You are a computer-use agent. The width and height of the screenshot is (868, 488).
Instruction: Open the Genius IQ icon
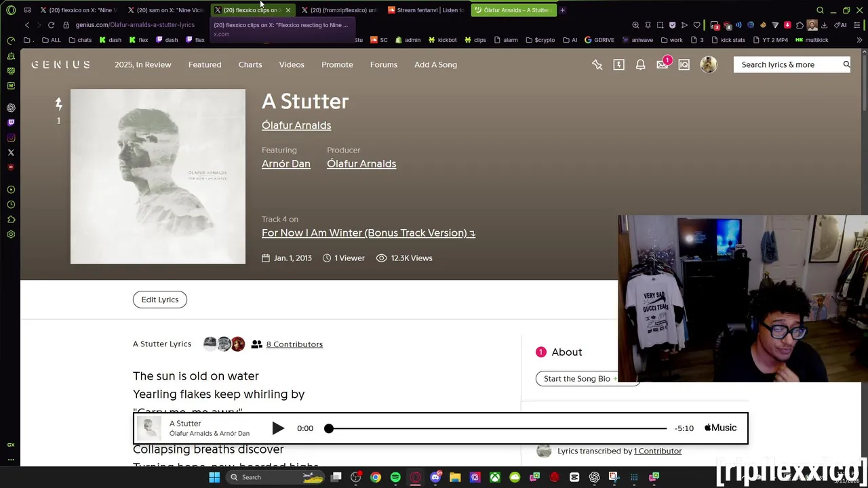coord(684,64)
